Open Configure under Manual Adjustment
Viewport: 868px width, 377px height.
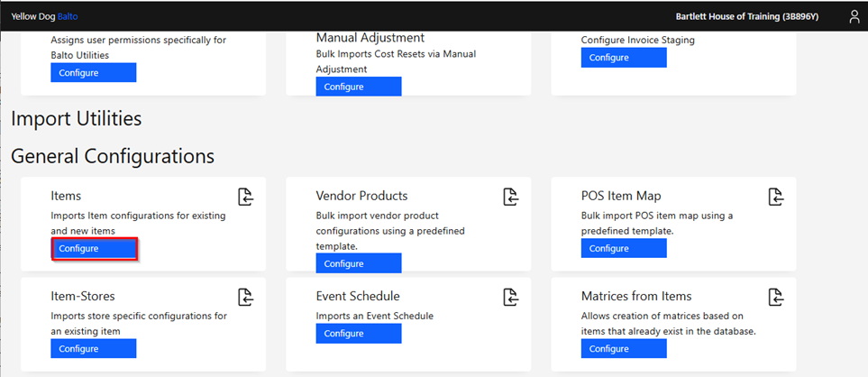(x=359, y=87)
